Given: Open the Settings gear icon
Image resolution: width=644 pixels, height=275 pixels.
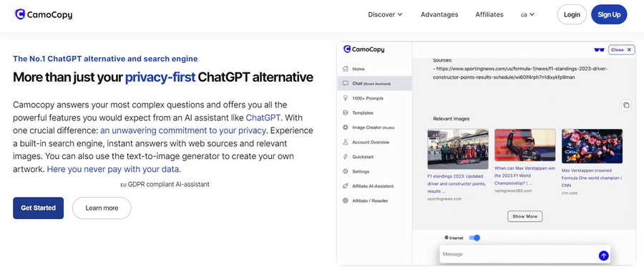Looking at the screenshot, I should point(346,171).
